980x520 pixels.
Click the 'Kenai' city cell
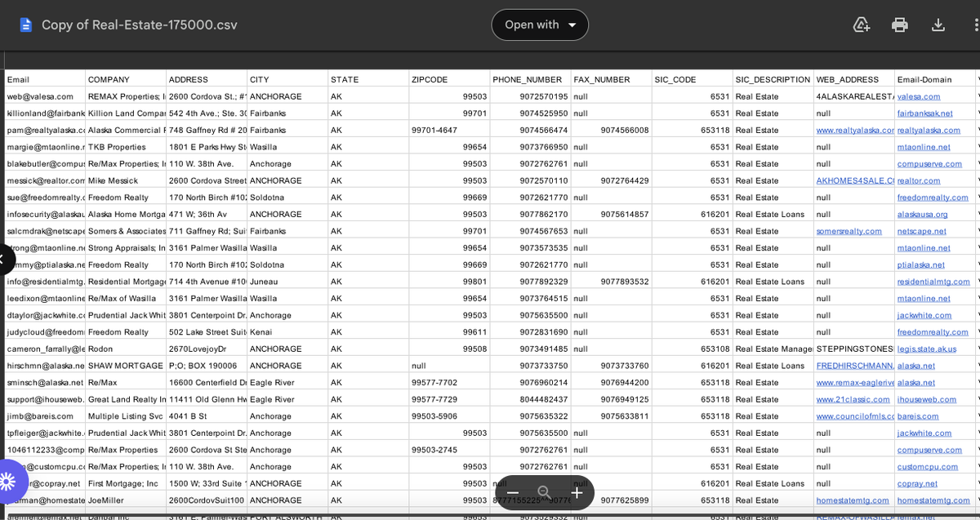click(287, 332)
